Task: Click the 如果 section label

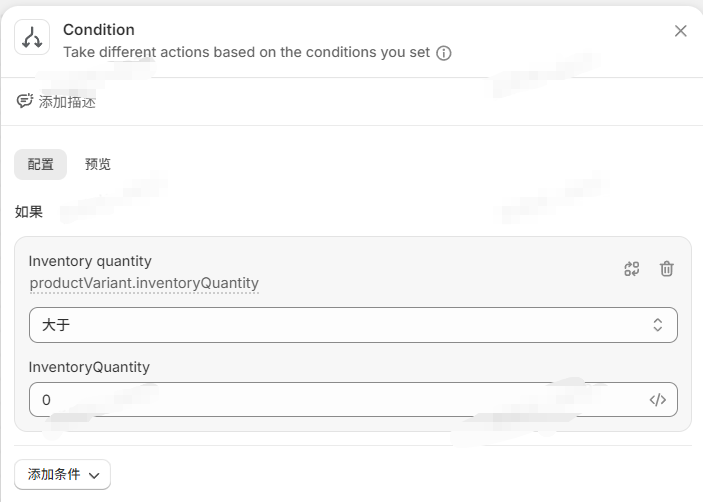Action: click(29, 212)
